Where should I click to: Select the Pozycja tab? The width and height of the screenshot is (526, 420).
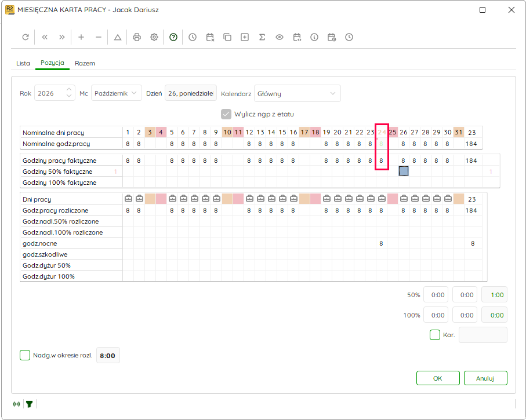pyautogui.click(x=52, y=63)
